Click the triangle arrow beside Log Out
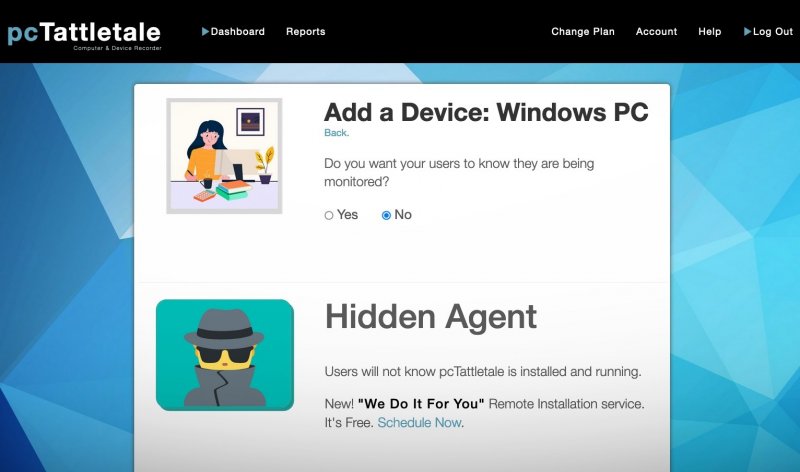This screenshot has height=472, width=800. (747, 31)
